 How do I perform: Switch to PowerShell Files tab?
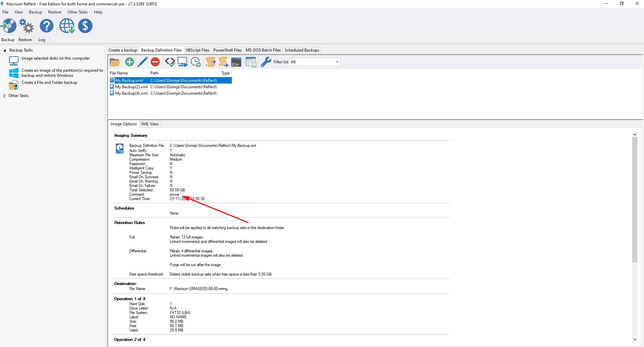tap(227, 50)
